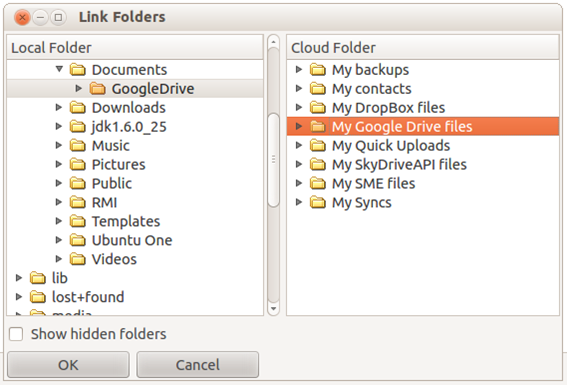Collapse the Documents folder tree

59,69
